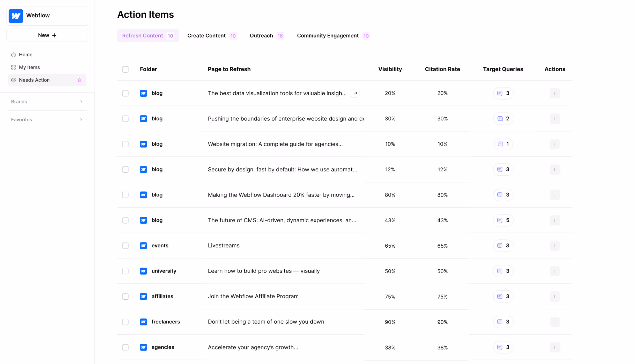Sort by Citation Rate column header
The width and height of the screenshot is (636, 364).
tap(442, 69)
